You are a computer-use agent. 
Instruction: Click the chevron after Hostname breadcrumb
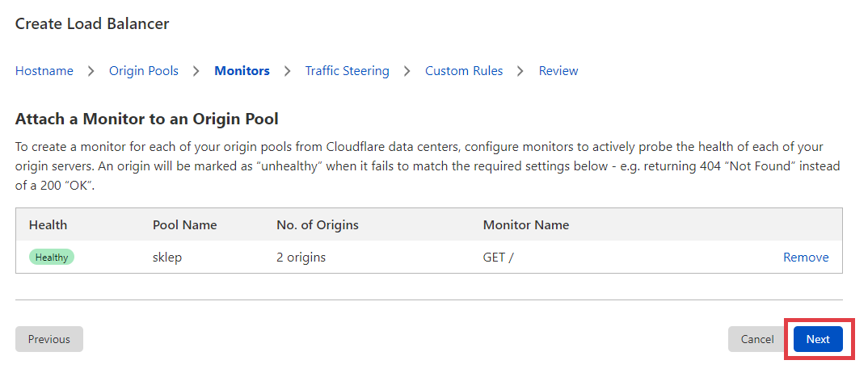tap(91, 71)
